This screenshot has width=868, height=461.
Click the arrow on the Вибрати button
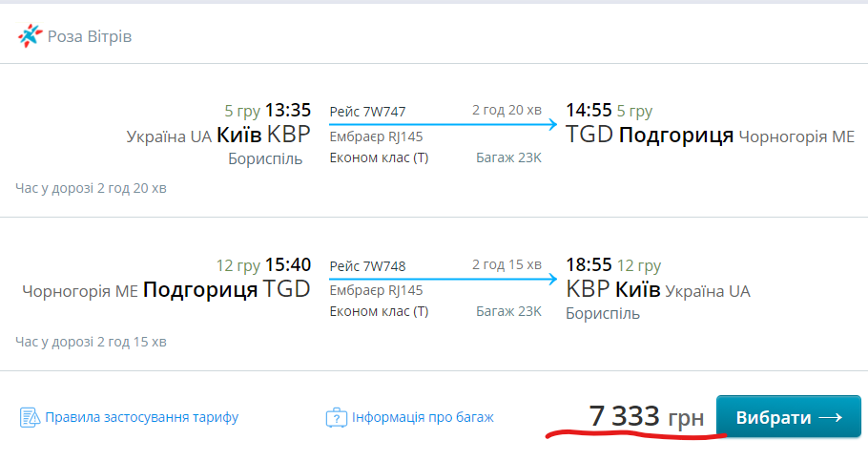[x=831, y=417]
